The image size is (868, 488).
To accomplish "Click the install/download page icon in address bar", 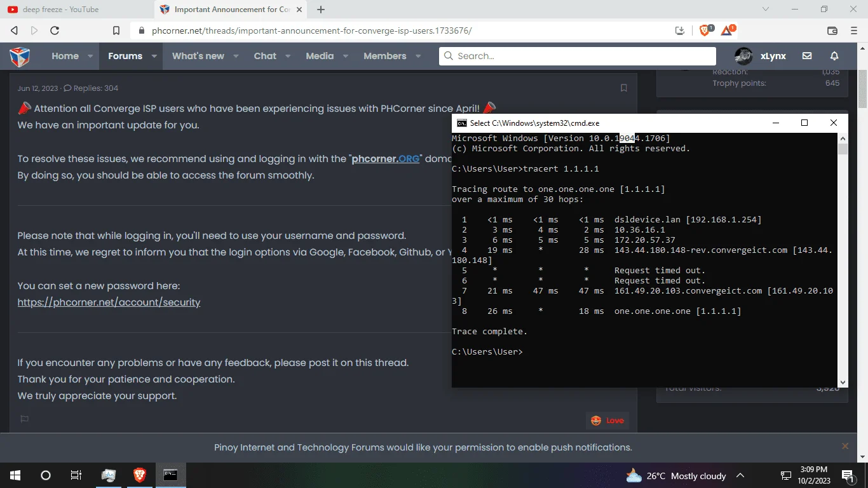I will 680,30.
